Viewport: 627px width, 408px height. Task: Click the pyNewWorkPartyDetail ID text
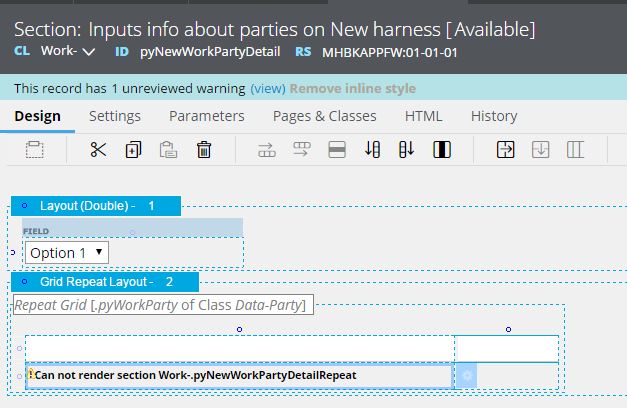click(x=210, y=52)
